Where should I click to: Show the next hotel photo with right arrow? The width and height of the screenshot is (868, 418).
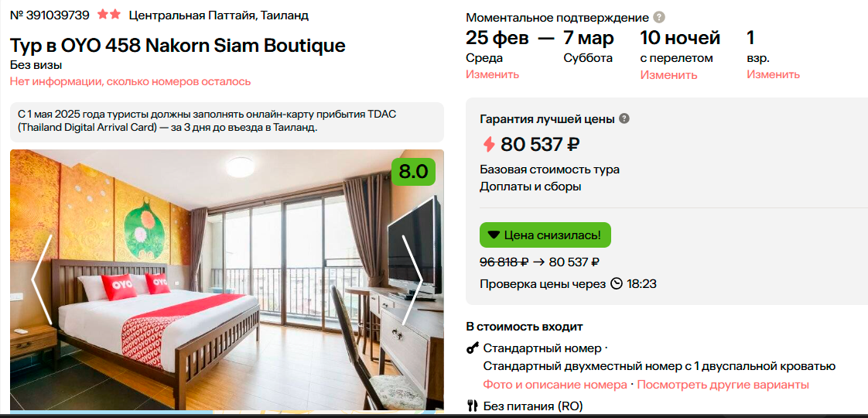pos(413,279)
